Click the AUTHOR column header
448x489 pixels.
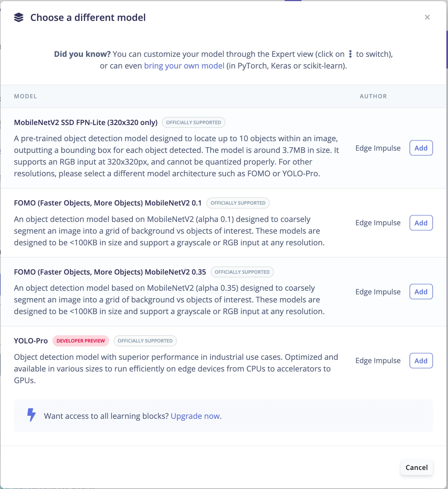[373, 96]
